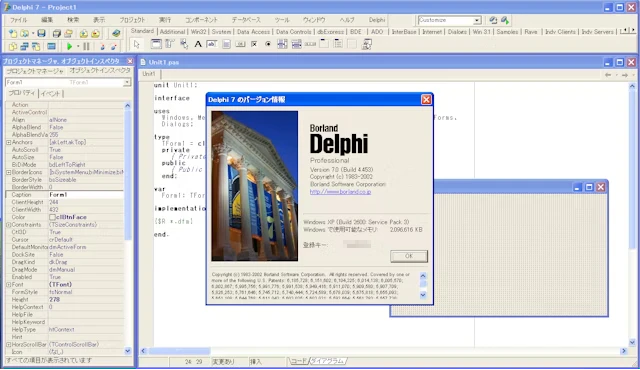
Task: Click the Step Over debug icon
Action: coord(114,47)
